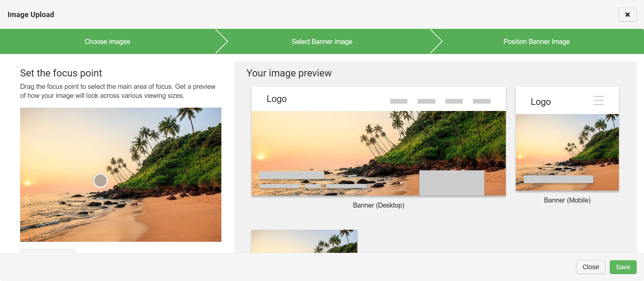Save the banner image position

pos(623,267)
